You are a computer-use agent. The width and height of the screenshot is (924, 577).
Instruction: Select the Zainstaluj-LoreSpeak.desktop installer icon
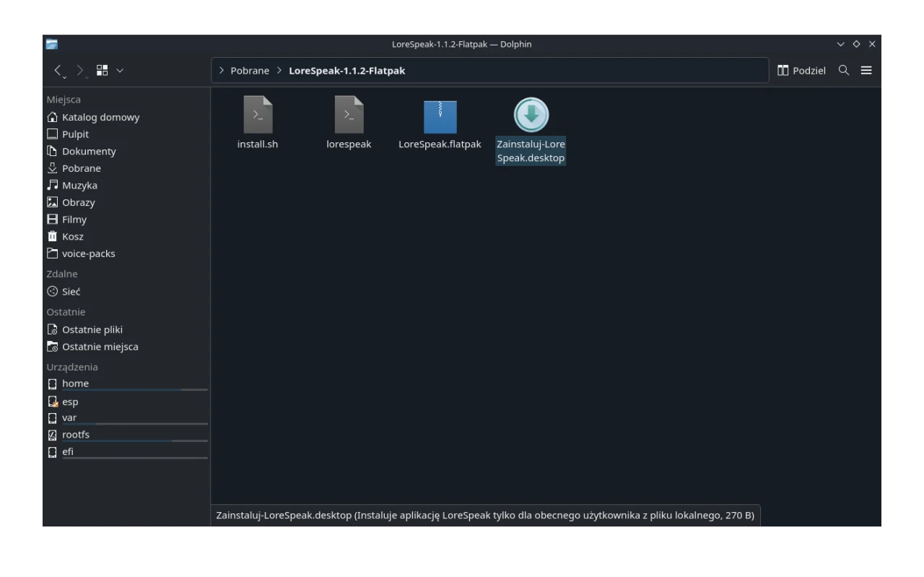pos(531,115)
